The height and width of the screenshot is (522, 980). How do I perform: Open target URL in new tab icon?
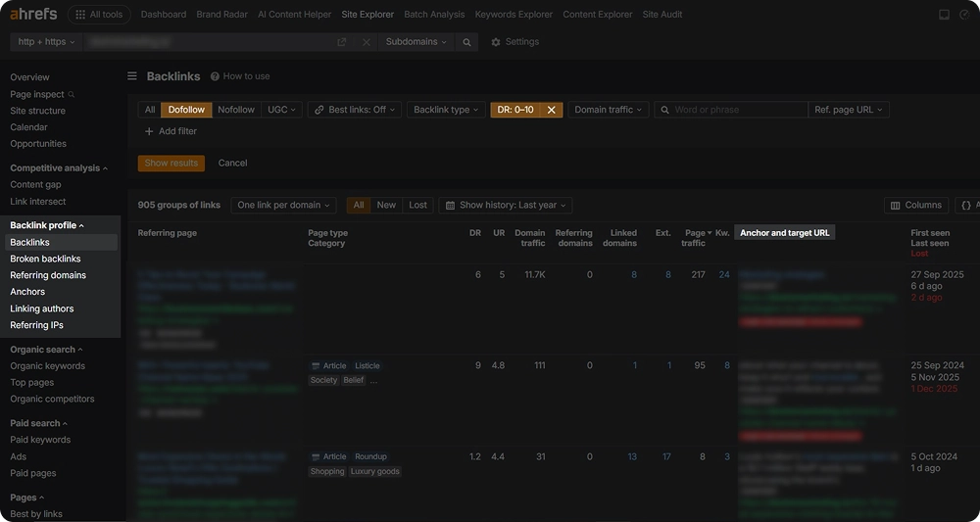[x=341, y=42]
